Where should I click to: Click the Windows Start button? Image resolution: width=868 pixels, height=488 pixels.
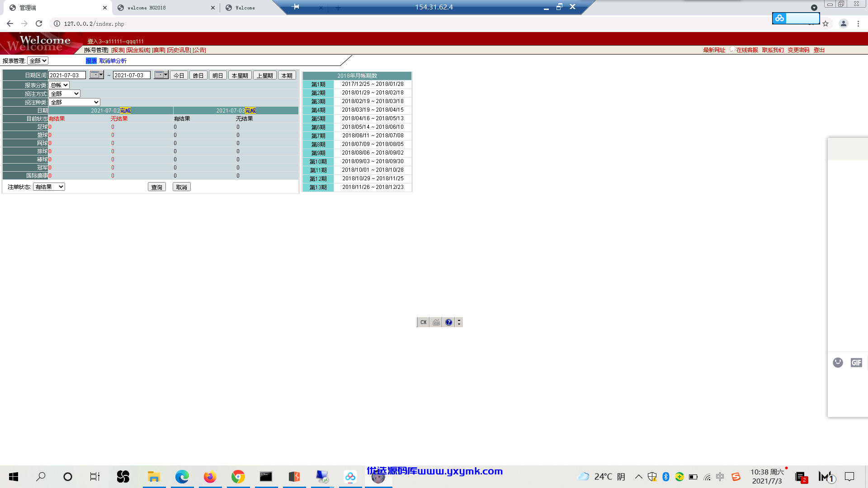[x=14, y=477]
